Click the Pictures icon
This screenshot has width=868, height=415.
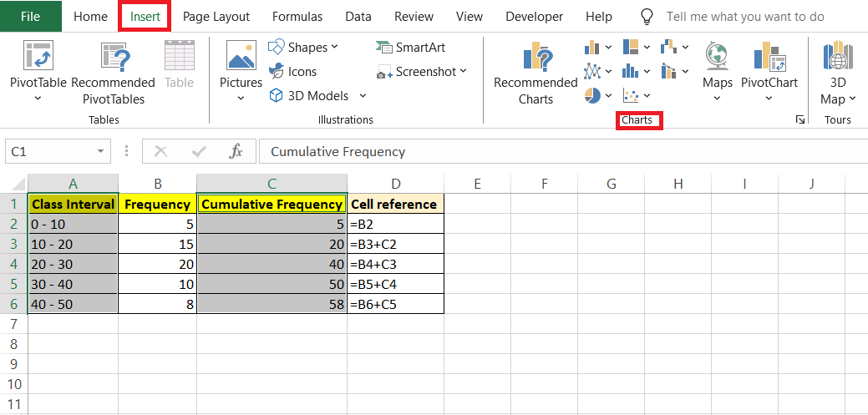tap(241, 55)
